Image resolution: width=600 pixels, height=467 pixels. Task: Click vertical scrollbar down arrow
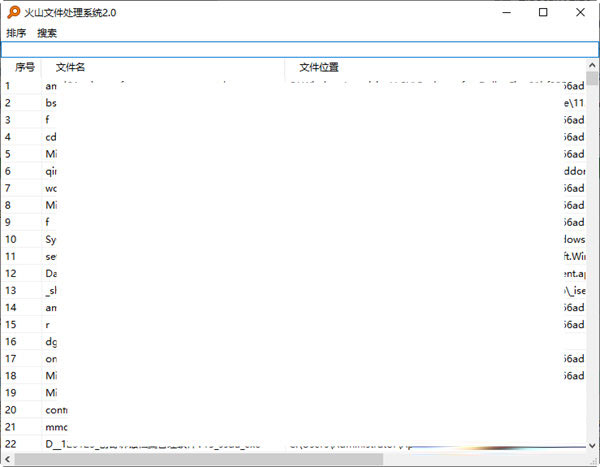592,446
